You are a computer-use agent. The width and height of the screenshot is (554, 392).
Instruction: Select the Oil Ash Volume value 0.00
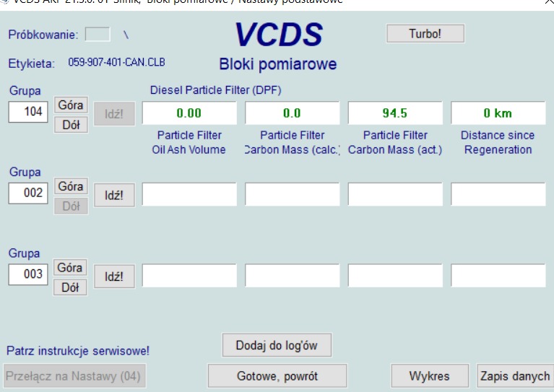click(x=189, y=113)
